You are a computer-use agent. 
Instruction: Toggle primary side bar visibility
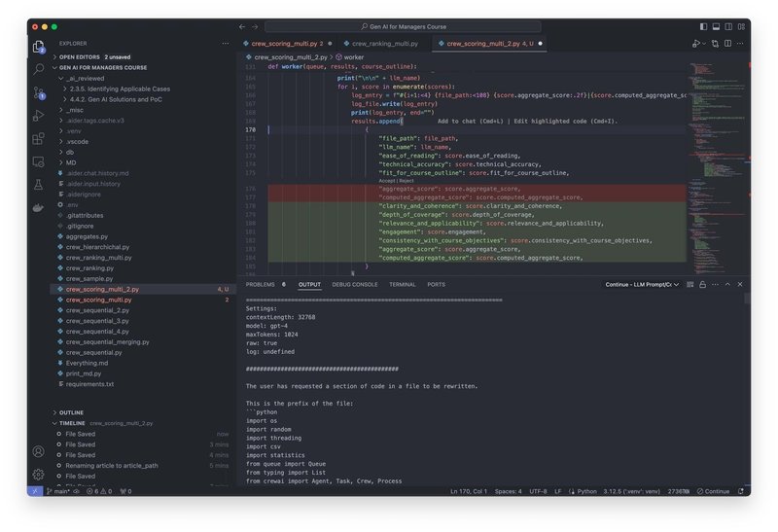(703, 27)
